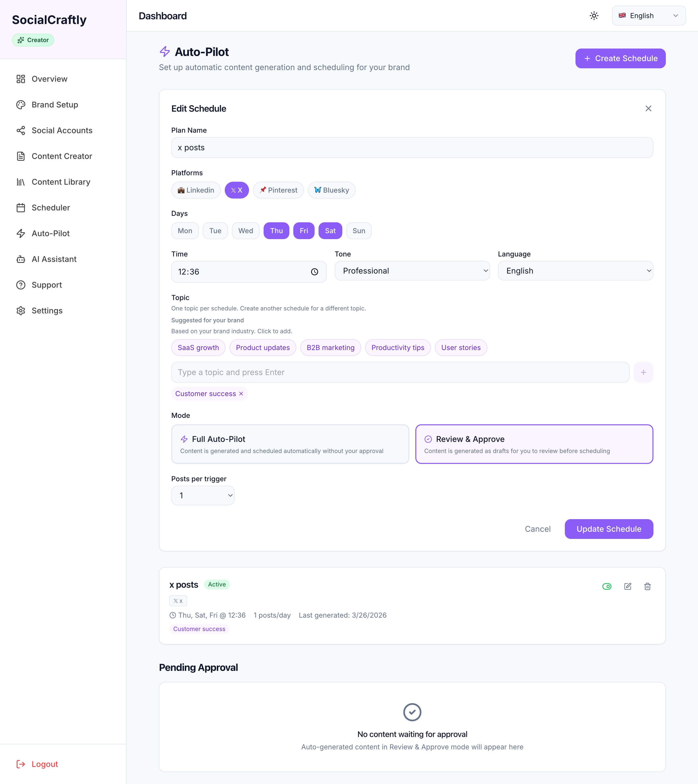The width and height of the screenshot is (698, 784).
Task: Enable the Linkedin platform chip
Action: pos(196,190)
